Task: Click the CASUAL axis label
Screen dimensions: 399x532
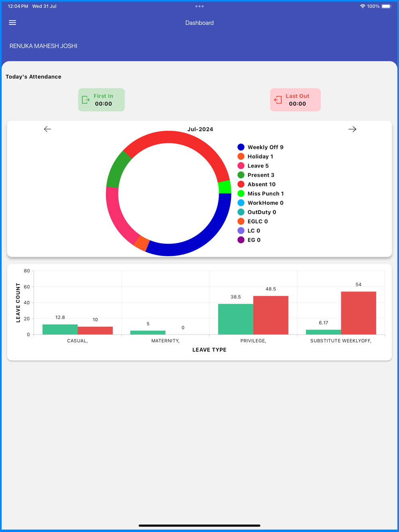Action: pos(77,341)
